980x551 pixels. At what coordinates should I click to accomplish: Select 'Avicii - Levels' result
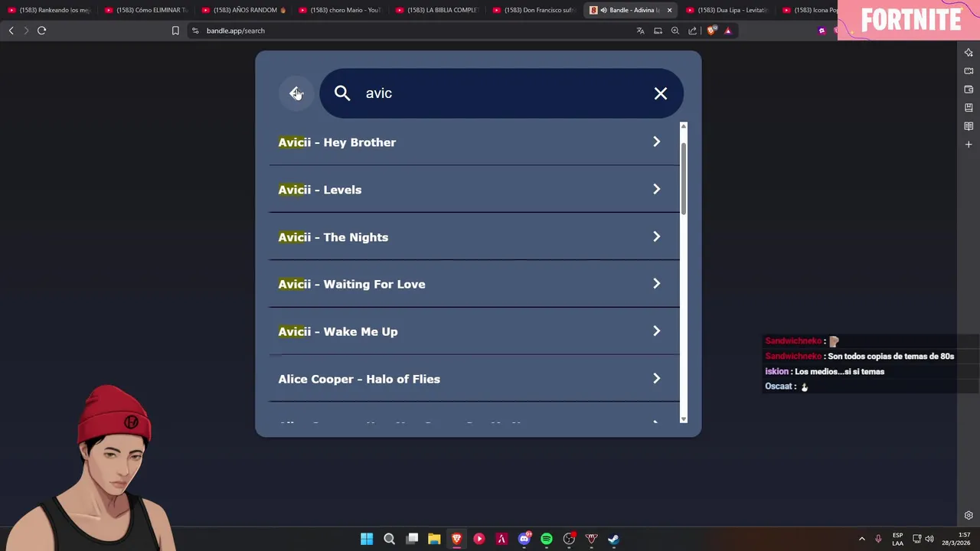[x=474, y=190]
